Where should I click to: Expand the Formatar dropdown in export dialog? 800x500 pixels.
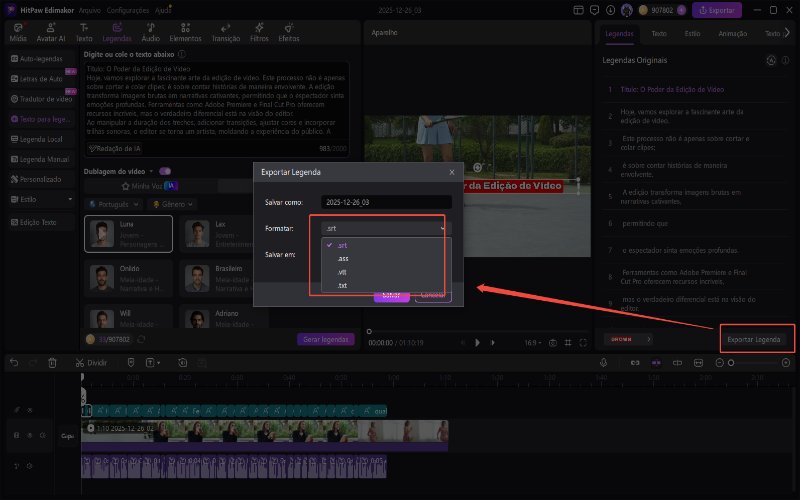point(380,228)
